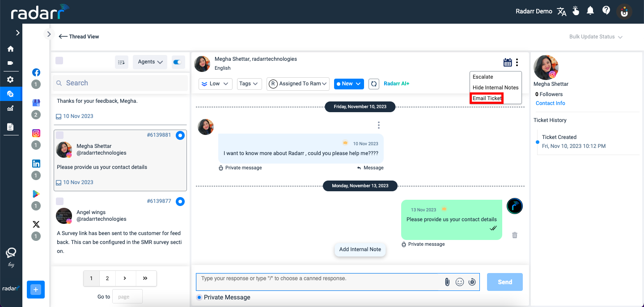Click Add Internal Note

pyautogui.click(x=360, y=249)
